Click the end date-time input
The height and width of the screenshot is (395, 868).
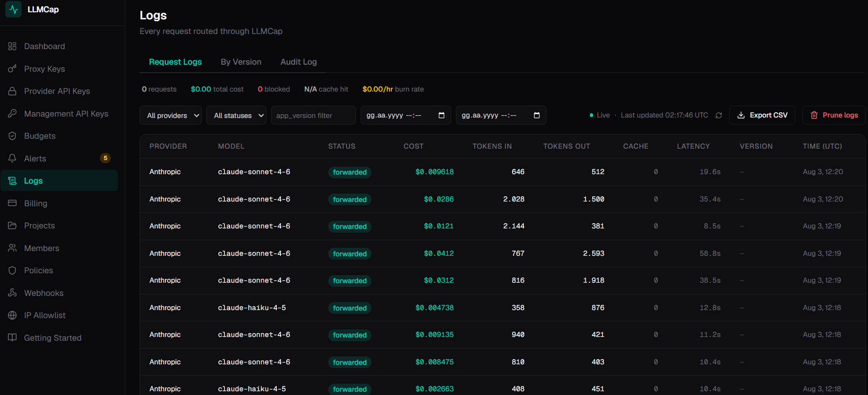click(x=501, y=115)
